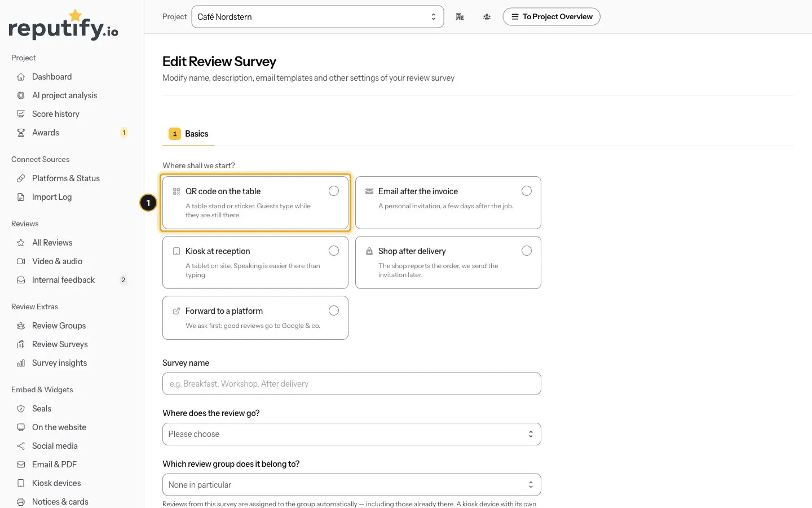Image resolution: width=812 pixels, height=508 pixels.
Task: Click the AI project analysis chip icon
Action: 21,95
